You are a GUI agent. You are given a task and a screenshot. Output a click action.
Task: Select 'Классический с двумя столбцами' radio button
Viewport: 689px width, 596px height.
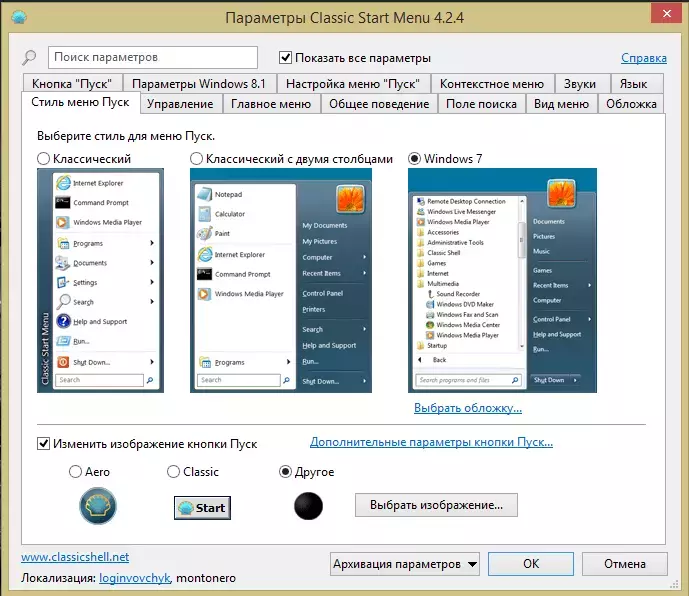pos(196,159)
